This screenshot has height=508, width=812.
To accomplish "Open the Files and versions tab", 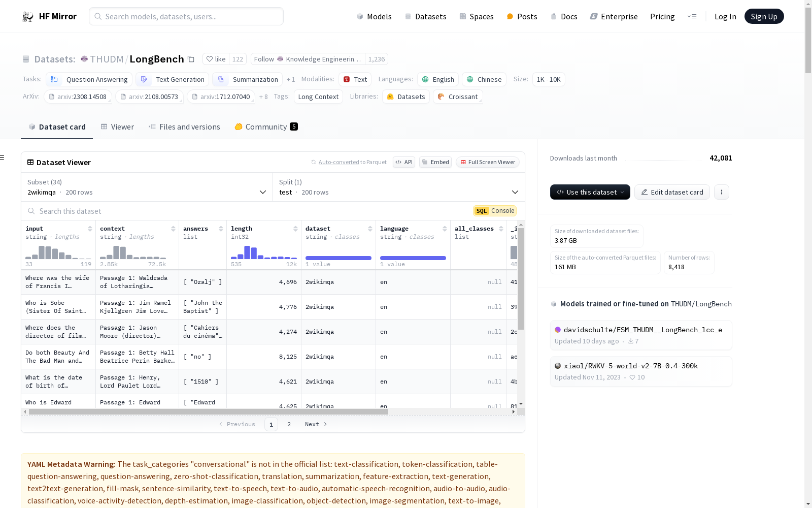I will (184, 127).
